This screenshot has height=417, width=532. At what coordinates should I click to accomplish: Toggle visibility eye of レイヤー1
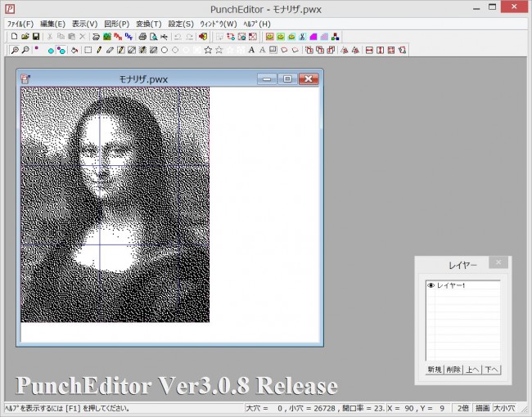coord(431,285)
